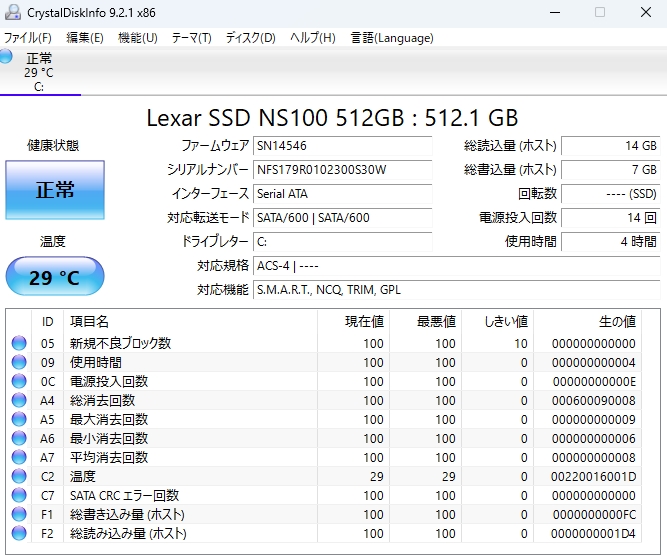The height and width of the screenshot is (560, 667).
Task: Click the blue disk status orb above C:
Action: pyautogui.click(x=6, y=57)
